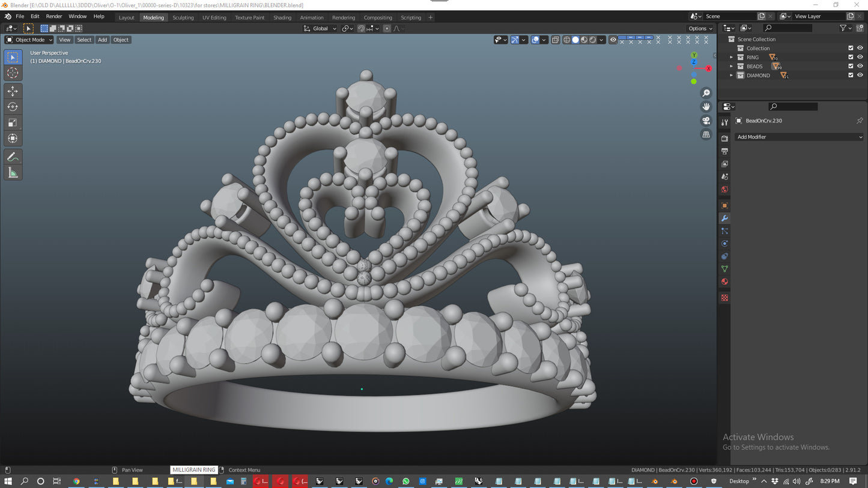Click the Object Mode selector button

[28, 40]
